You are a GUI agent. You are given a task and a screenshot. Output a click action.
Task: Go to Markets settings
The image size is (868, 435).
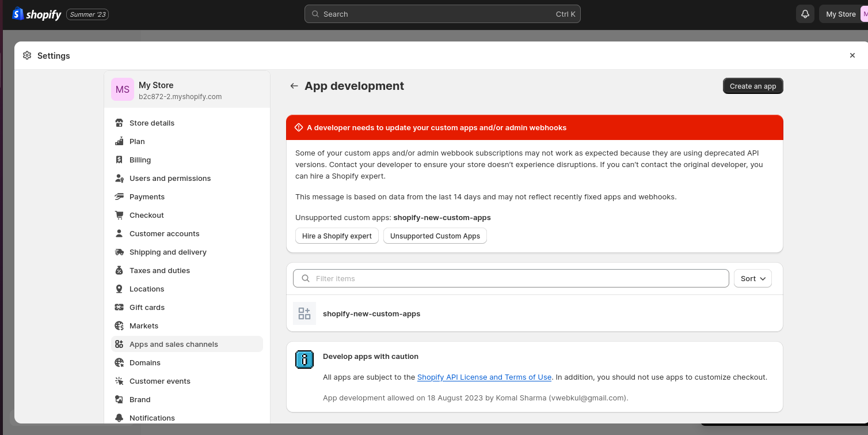click(x=187, y=326)
